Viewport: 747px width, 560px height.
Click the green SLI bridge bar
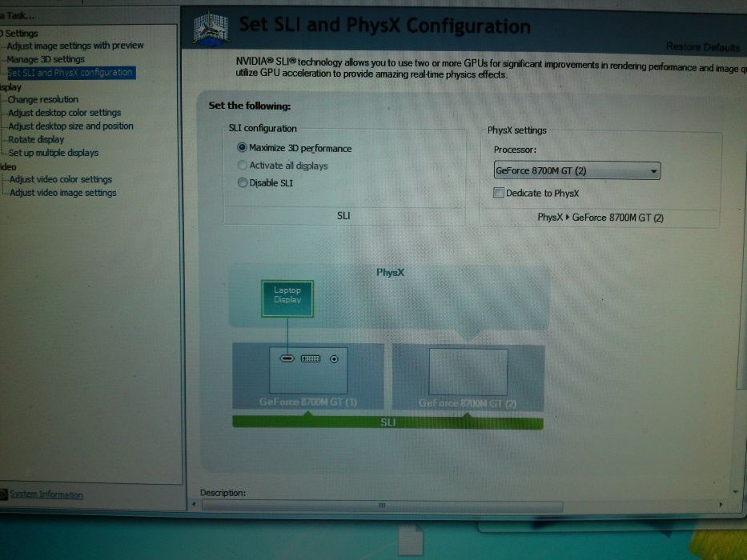[x=388, y=422]
